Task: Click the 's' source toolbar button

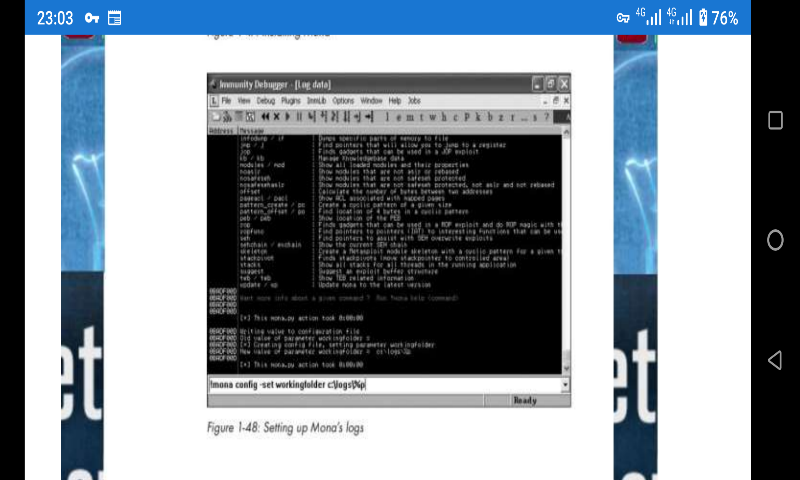Action: point(535,117)
